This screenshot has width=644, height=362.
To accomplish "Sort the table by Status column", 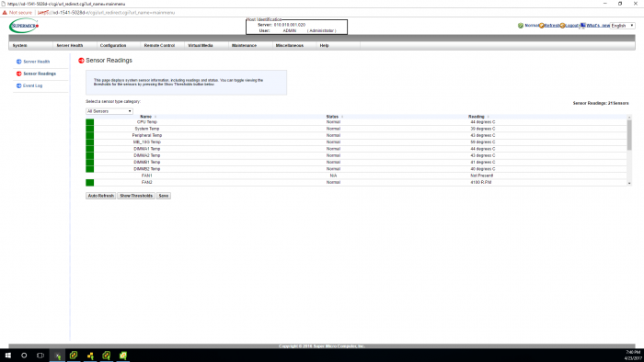I will pyautogui.click(x=332, y=117).
